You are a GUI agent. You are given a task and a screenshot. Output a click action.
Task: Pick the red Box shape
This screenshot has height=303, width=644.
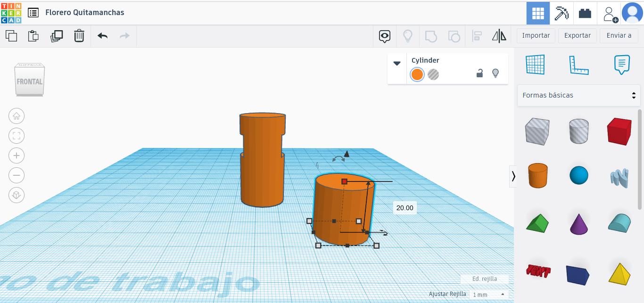click(x=619, y=131)
